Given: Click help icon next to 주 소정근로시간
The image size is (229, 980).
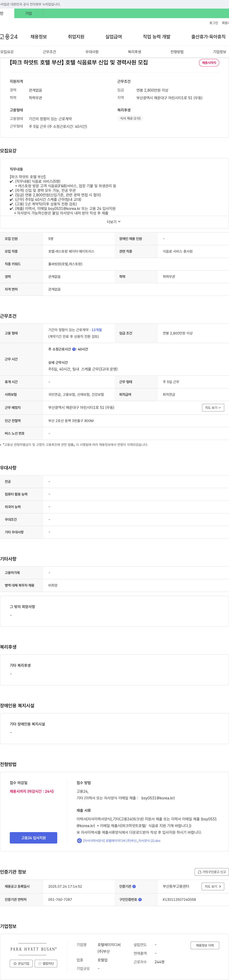Looking at the screenshot, I should (74, 349).
